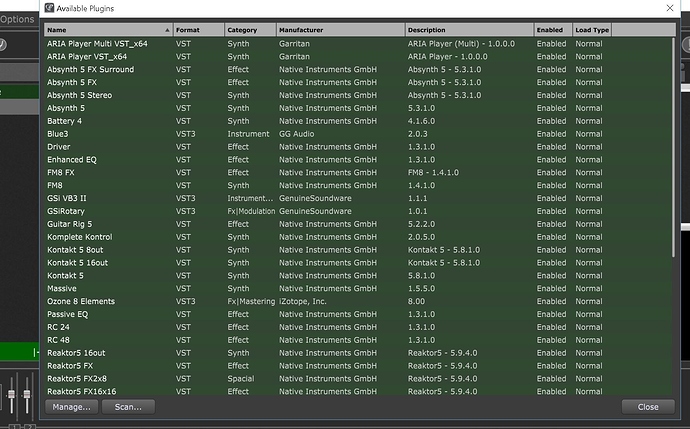Sort by the Manufacturer column header
The height and width of the screenshot is (429, 690).
point(341,30)
